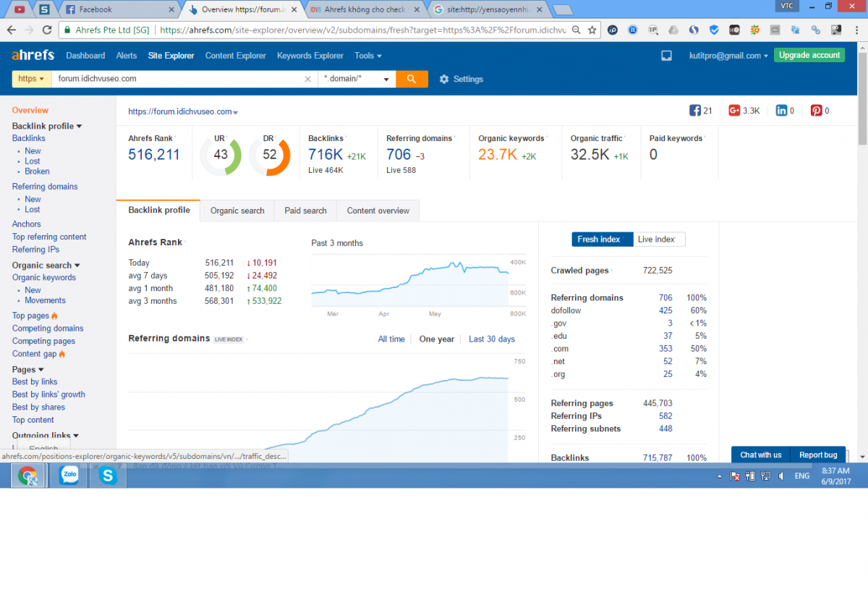Image resolution: width=868 pixels, height=600 pixels.
Task: Click the Action Center flag icon
Action: coord(735,476)
